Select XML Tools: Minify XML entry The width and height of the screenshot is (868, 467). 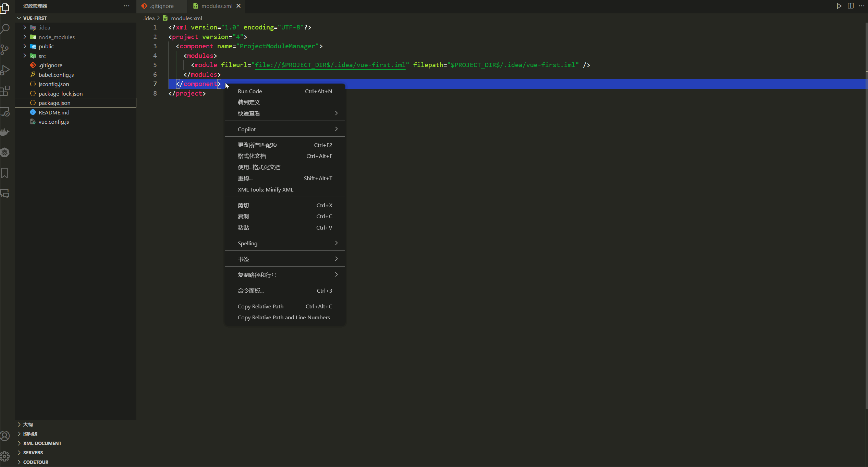pos(265,189)
